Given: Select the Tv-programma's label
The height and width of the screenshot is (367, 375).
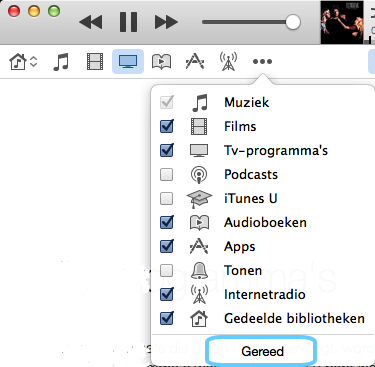Looking at the screenshot, I should pyautogui.click(x=276, y=151).
